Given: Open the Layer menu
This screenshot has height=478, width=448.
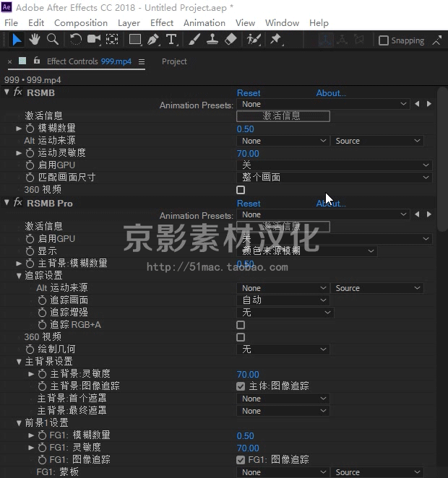Looking at the screenshot, I should 129,23.
